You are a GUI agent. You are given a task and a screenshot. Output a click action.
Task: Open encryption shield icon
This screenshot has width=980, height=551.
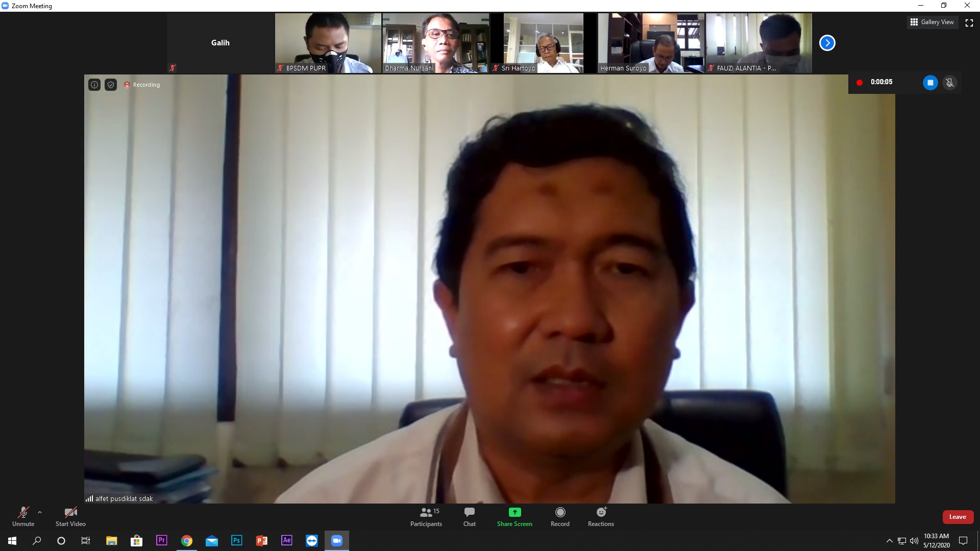coord(111,85)
